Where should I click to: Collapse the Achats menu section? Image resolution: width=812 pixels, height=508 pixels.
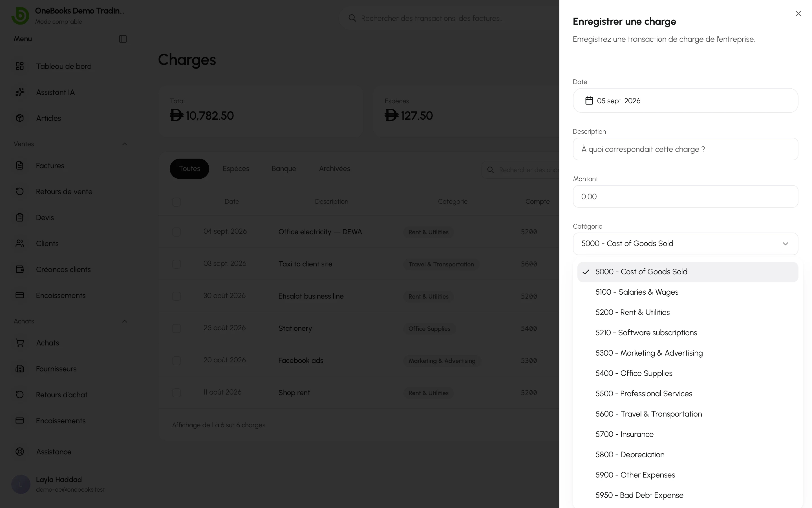(x=125, y=321)
